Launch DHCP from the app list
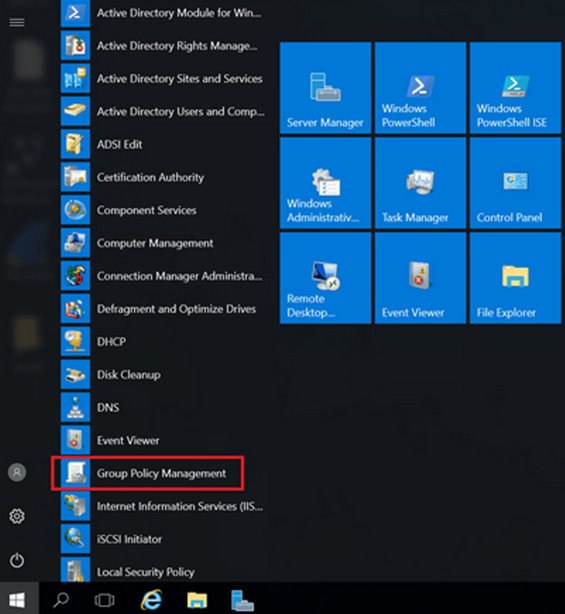 click(x=163, y=342)
